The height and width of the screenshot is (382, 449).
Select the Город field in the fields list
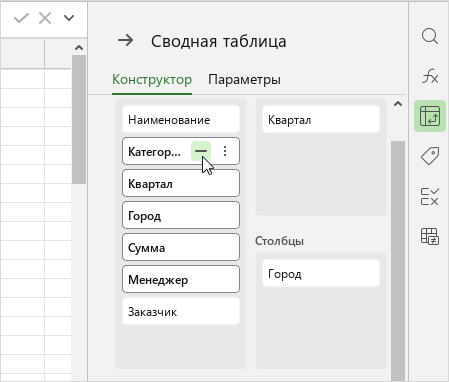pyautogui.click(x=181, y=215)
